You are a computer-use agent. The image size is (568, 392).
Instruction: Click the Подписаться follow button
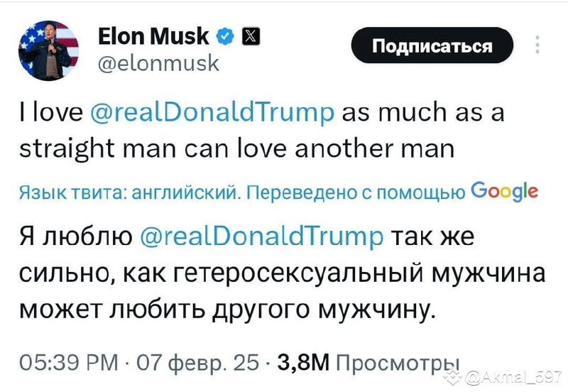[432, 45]
